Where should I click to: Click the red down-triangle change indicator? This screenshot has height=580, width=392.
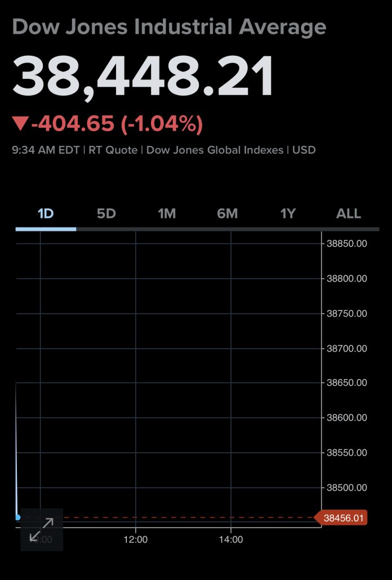point(20,123)
